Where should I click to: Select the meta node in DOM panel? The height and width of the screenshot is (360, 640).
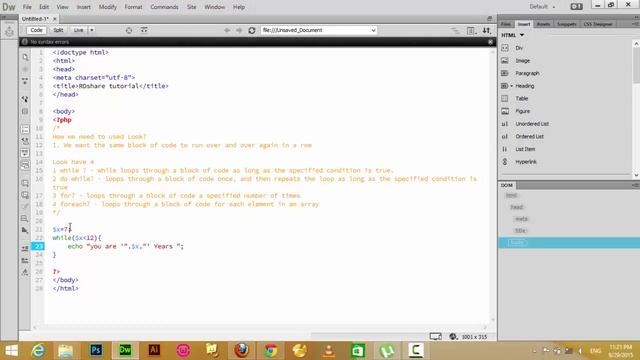click(521, 219)
